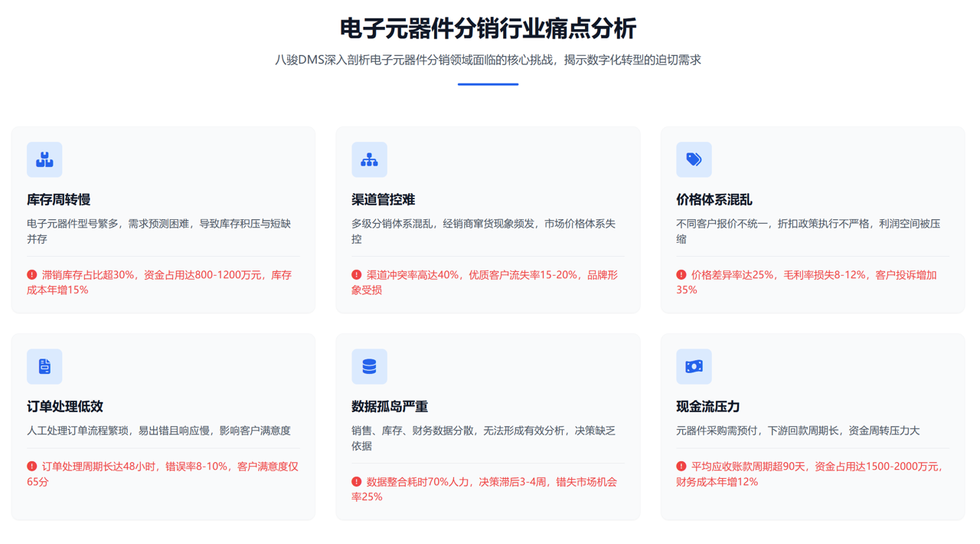Viewport: 980px width, 544px height.
Task: Click the blue divider line under the subtitle
Action: tap(488, 84)
